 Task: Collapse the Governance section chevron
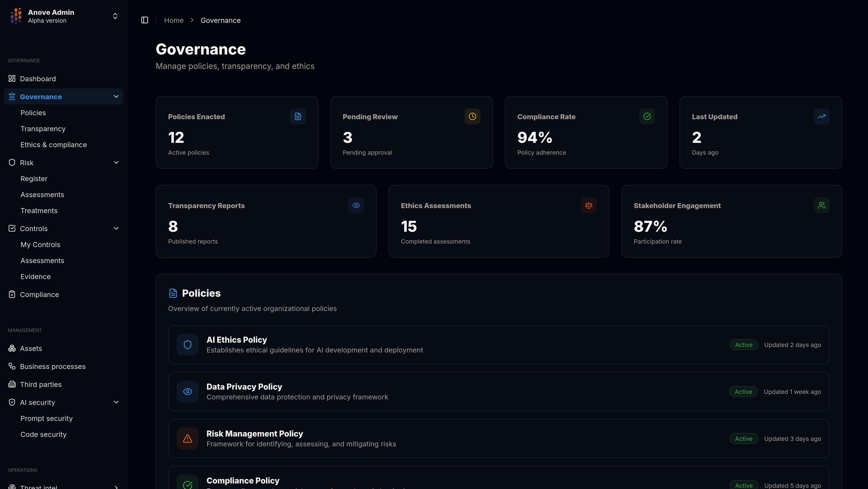coord(116,96)
